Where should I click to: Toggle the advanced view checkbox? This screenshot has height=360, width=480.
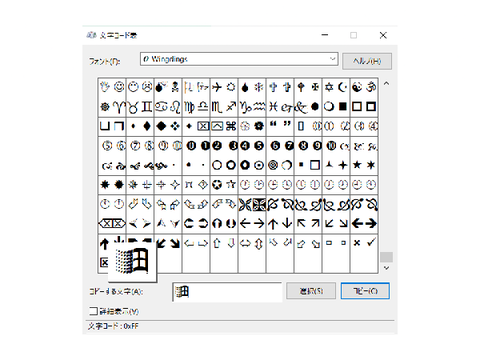(x=93, y=311)
